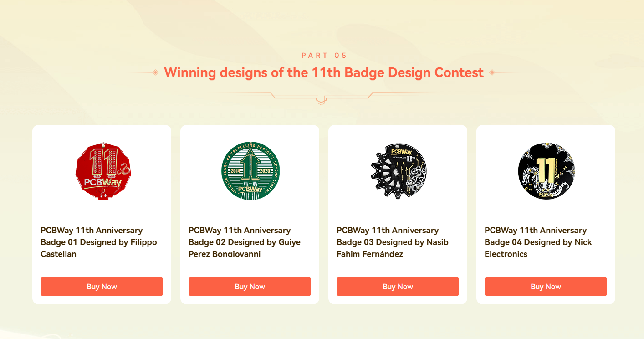644x339 pixels.
Task: Click the diamond icon left of the heading
Action: (x=155, y=72)
